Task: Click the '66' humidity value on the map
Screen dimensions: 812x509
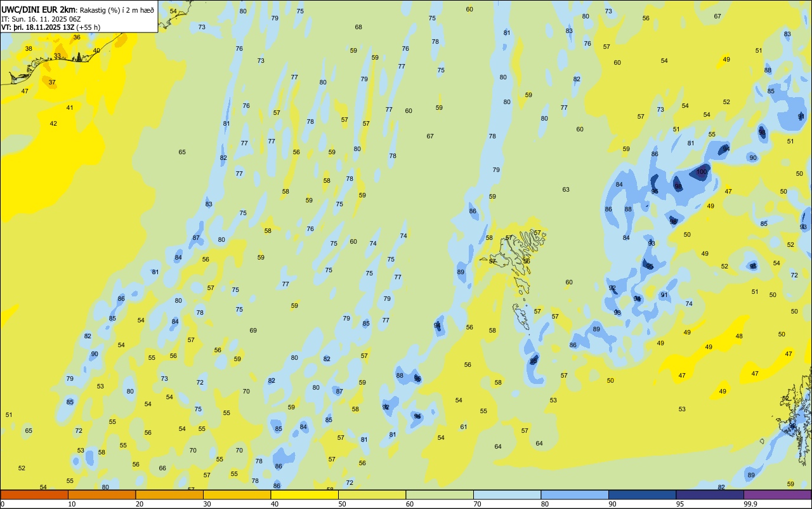Action: (x=162, y=468)
